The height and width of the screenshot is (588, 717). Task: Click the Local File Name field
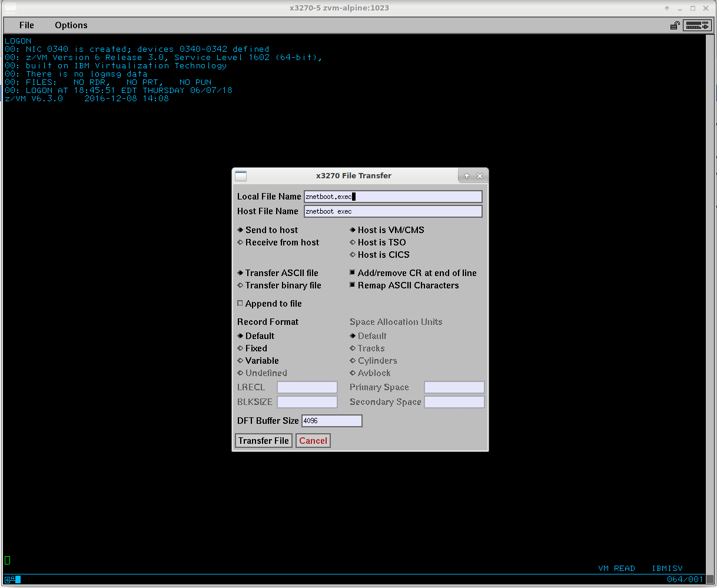point(393,197)
